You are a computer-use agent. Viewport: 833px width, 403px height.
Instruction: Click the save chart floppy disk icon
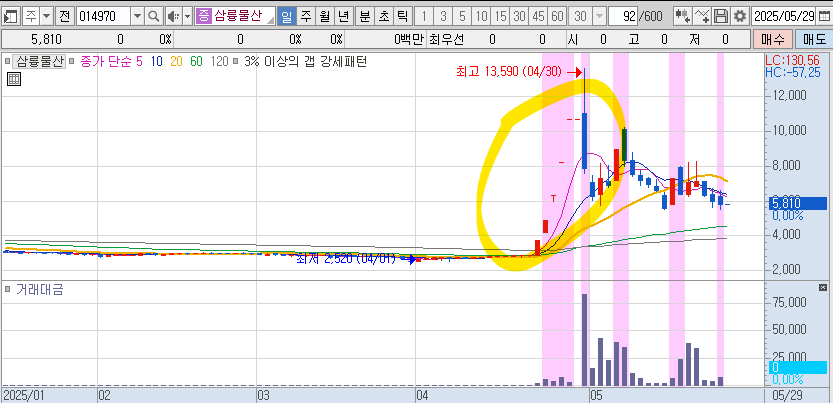(721, 16)
